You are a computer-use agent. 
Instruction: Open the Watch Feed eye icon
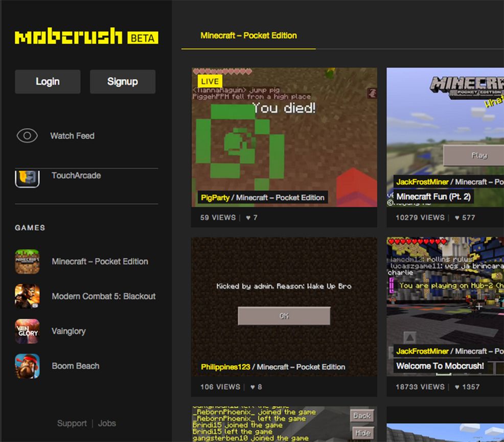click(x=27, y=136)
